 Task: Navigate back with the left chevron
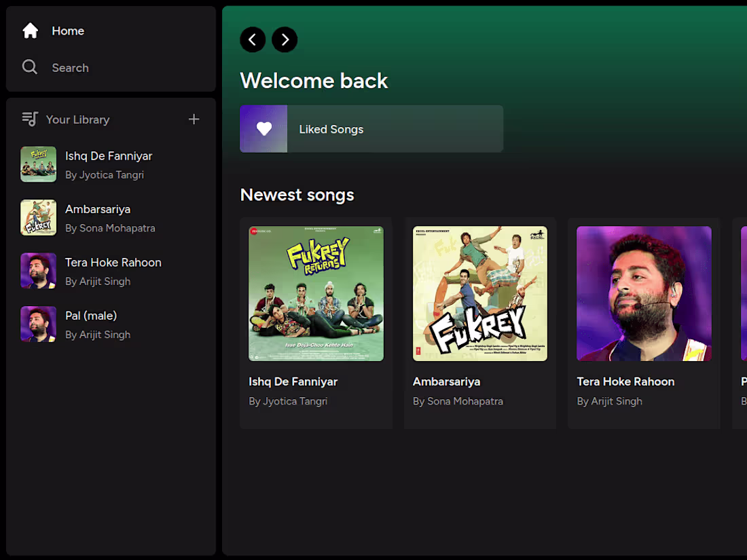pos(253,39)
